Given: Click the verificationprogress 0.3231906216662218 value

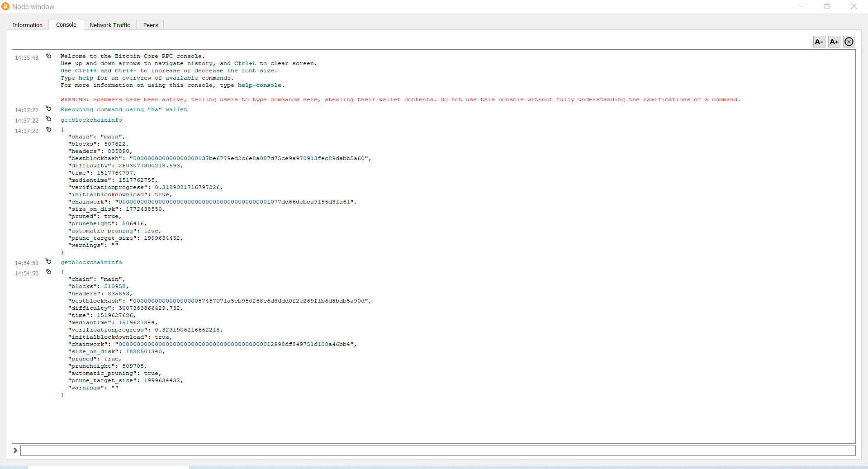Looking at the screenshot, I should click(187, 330).
